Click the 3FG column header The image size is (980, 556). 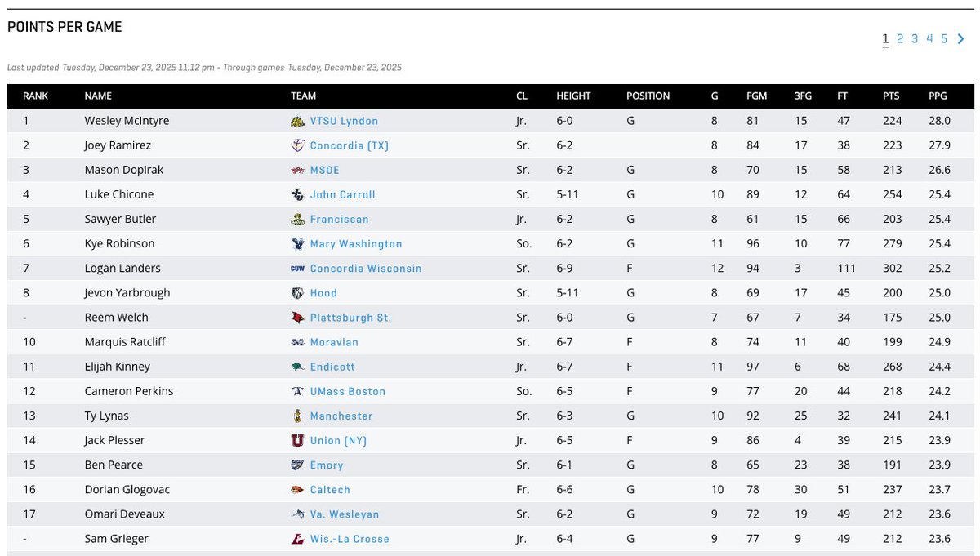click(803, 96)
